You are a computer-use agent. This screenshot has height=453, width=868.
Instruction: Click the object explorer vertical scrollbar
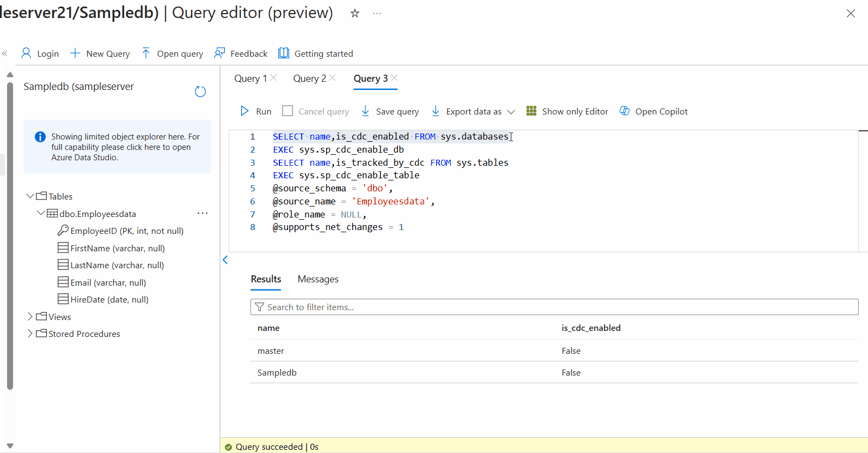10,236
